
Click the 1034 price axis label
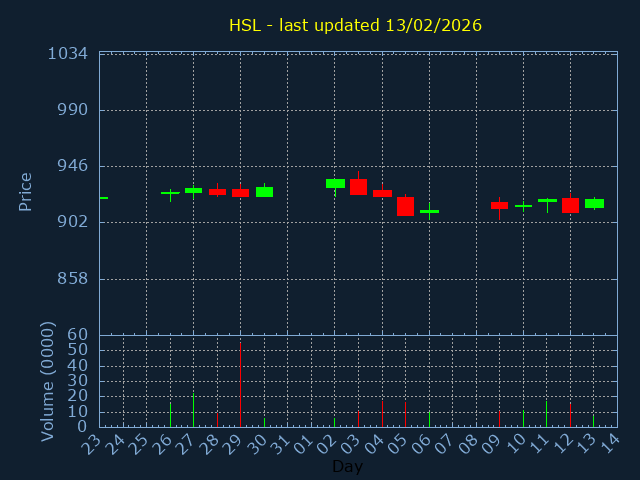(x=68, y=53)
